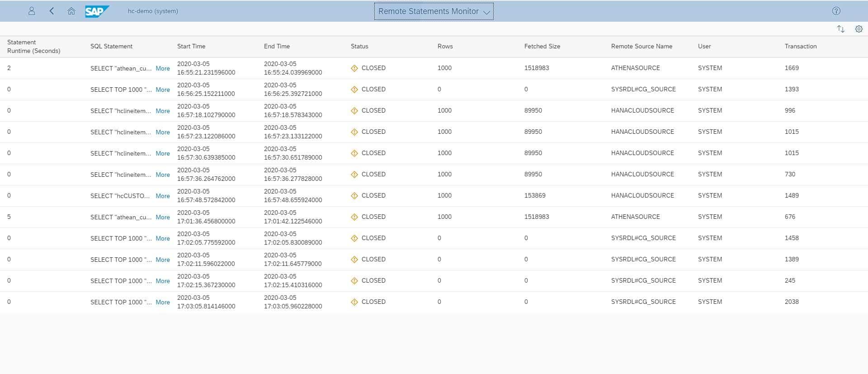Show More for transaction 676 SQL statement

click(163, 217)
